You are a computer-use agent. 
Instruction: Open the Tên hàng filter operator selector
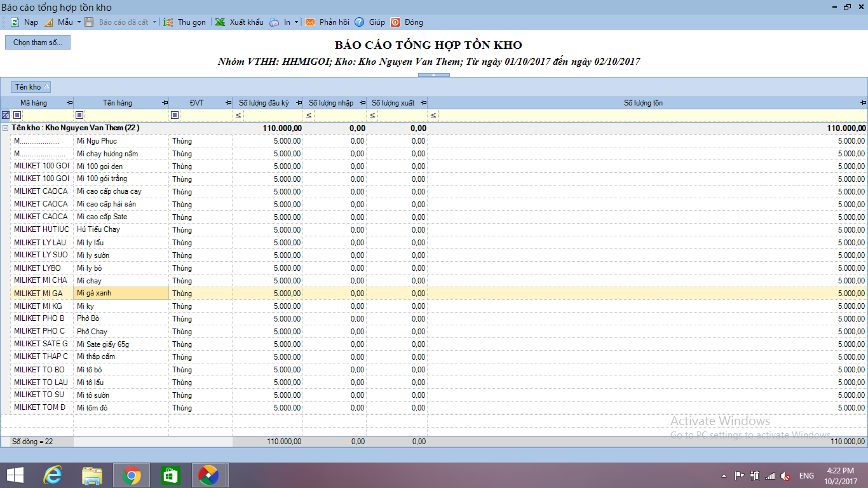[x=79, y=115]
